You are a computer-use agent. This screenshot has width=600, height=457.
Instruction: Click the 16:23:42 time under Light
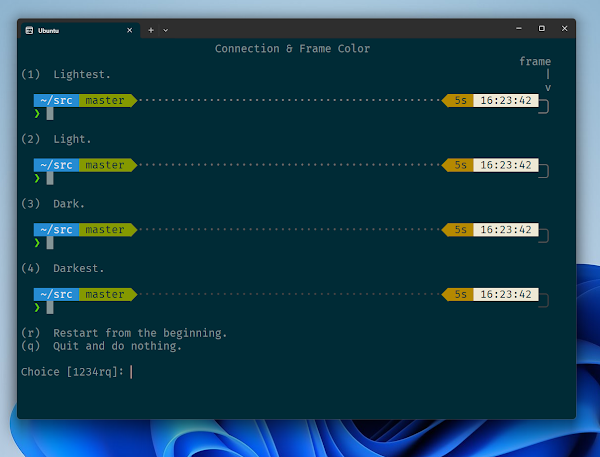coord(506,165)
